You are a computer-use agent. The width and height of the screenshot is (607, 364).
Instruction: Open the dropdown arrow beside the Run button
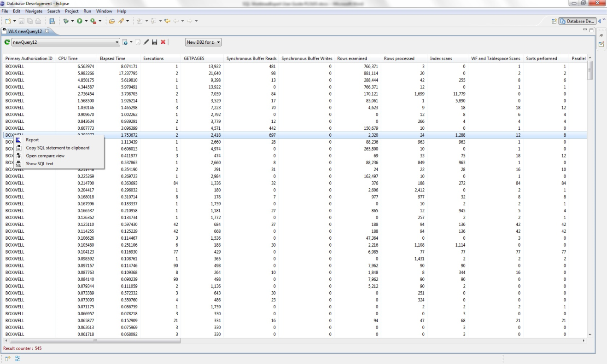click(x=86, y=21)
